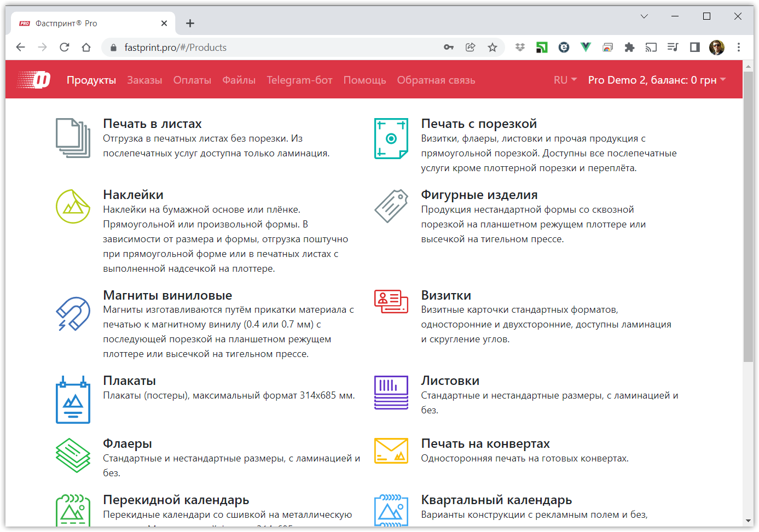759x532 pixels.
Task: Select the blue poster icon
Action: pos(73,400)
